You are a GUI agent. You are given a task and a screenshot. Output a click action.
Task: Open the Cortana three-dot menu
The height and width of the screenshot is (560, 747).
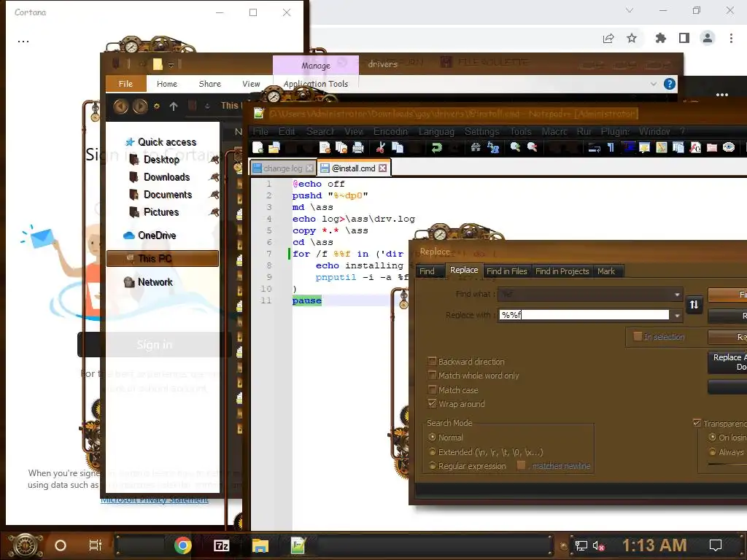pos(23,42)
